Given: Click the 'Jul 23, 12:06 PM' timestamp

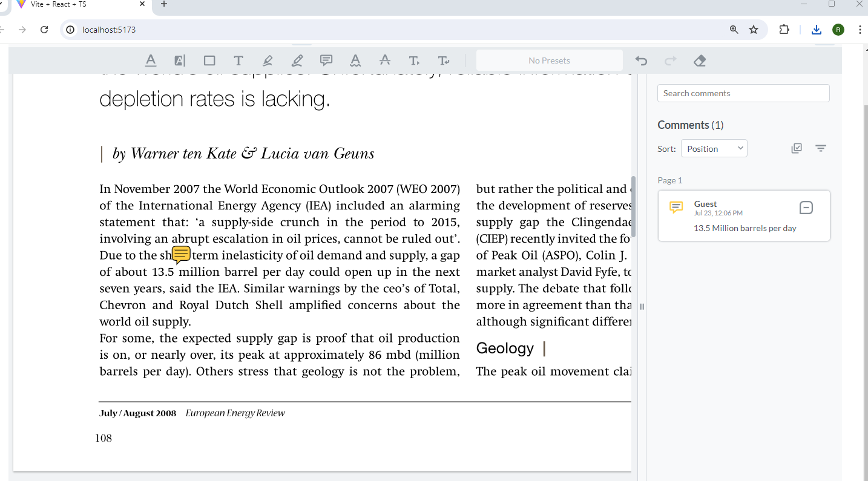Looking at the screenshot, I should [718, 213].
